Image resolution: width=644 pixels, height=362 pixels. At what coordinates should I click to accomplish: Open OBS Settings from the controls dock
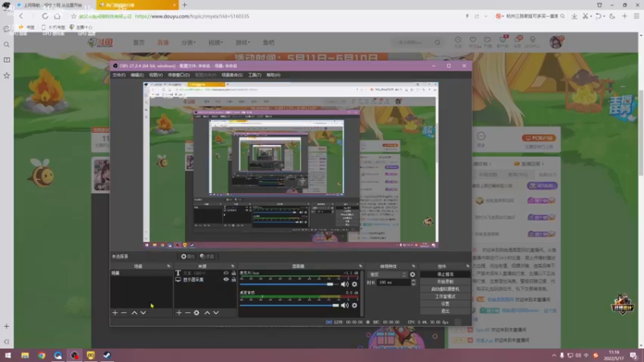(x=445, y=304)
